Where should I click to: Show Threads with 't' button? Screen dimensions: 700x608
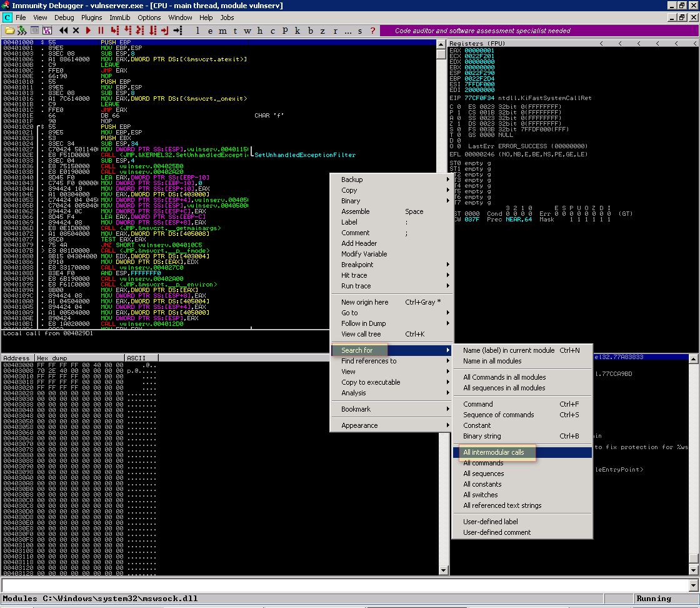click(x=235, y=31)
